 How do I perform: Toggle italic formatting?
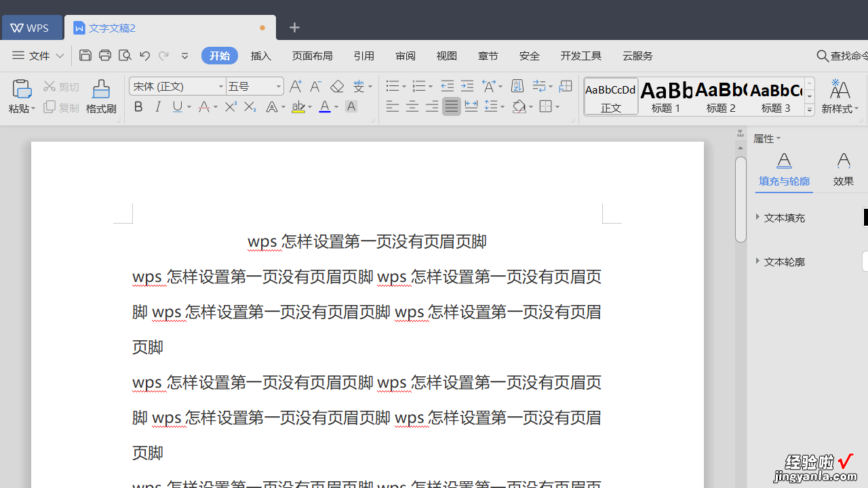(x=158, y=106)
